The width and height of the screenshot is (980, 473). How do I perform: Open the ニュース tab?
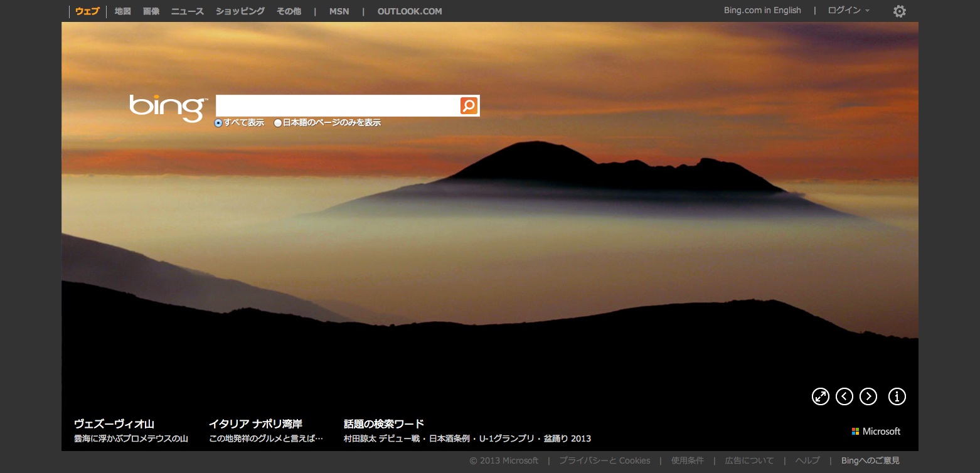click(x=187, y=11)
